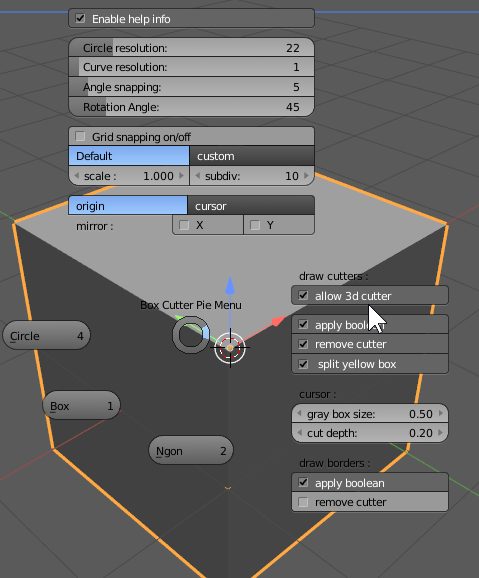Image resolution: width=479 pixels, height=578 pixels.
Task: Toggle split yellow box checkbox
Action: pyautogui.click(x=303, y=364)
